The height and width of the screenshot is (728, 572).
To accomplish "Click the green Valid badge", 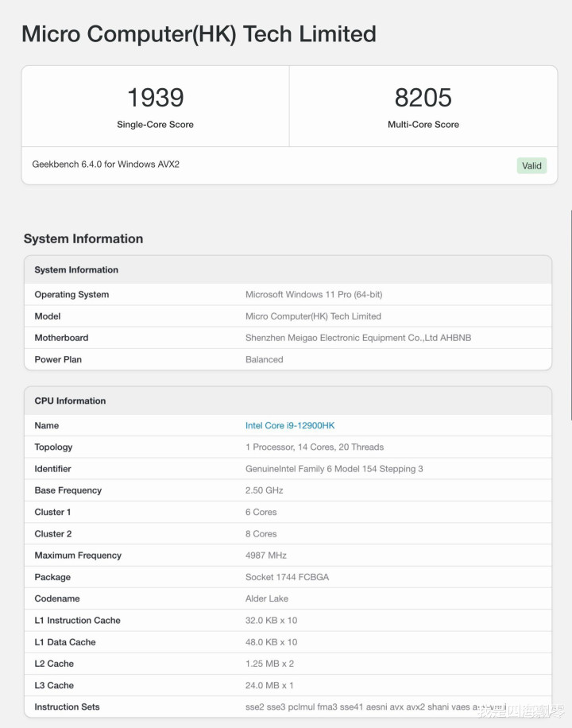I will [x=531, y=166].
